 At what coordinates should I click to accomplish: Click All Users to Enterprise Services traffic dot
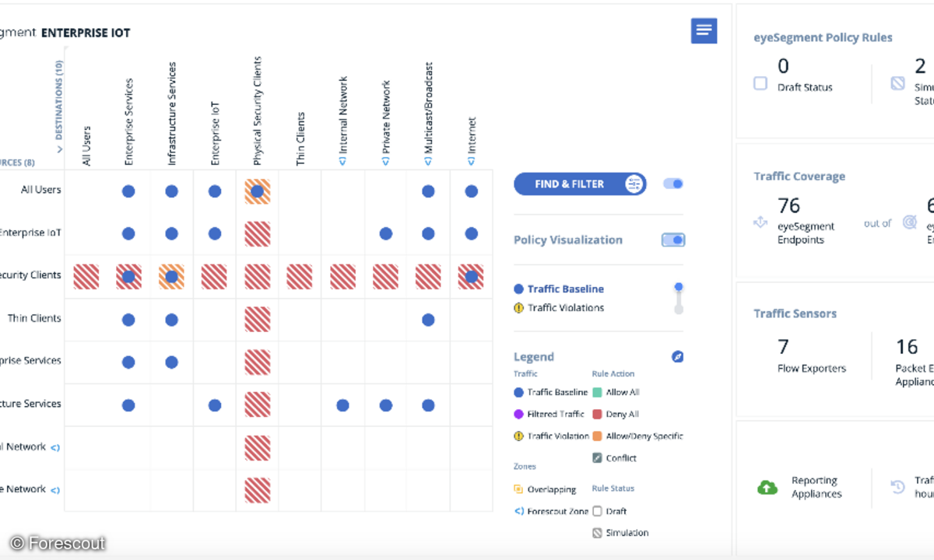pyautogui.click(x=129, y=191)
